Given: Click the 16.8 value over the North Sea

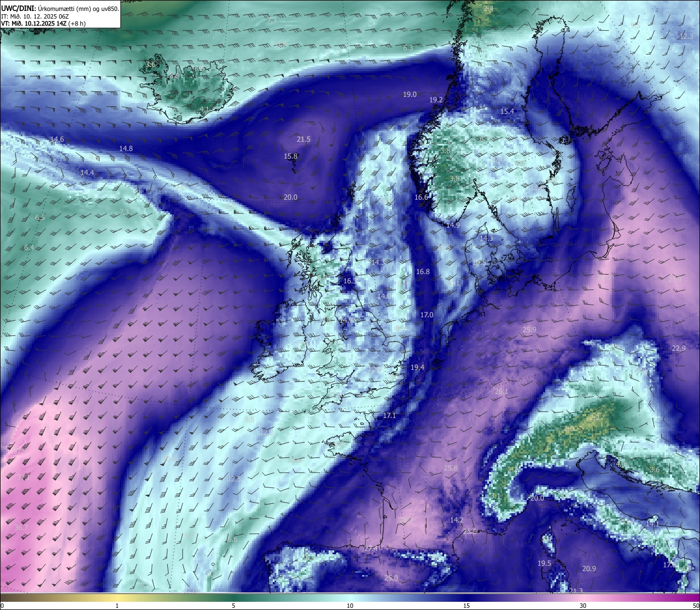Looking at the screenshot, I should pyautogui.click(x=423, y=271).
